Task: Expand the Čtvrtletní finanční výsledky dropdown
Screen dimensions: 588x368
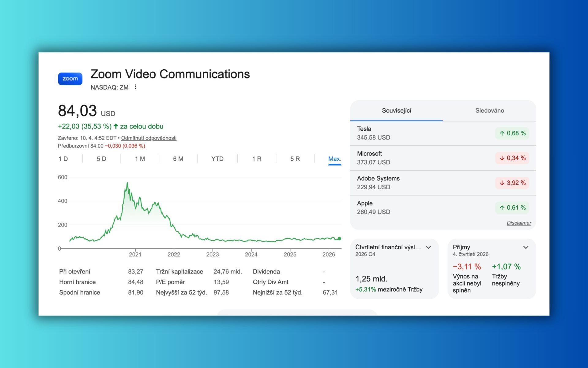Action: pyautogui.click(x=428, y=247)
